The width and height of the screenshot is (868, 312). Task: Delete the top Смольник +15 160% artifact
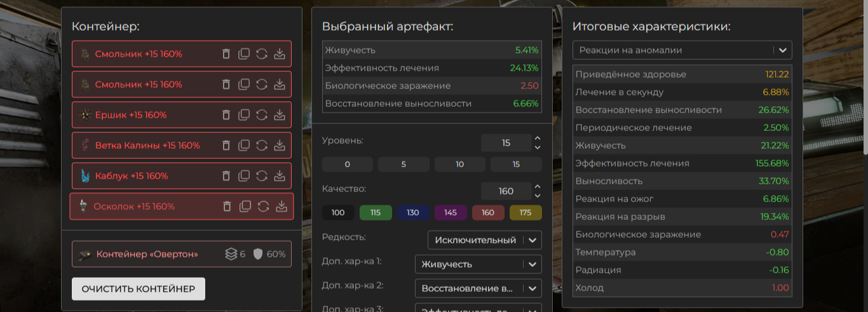point(226,54)
